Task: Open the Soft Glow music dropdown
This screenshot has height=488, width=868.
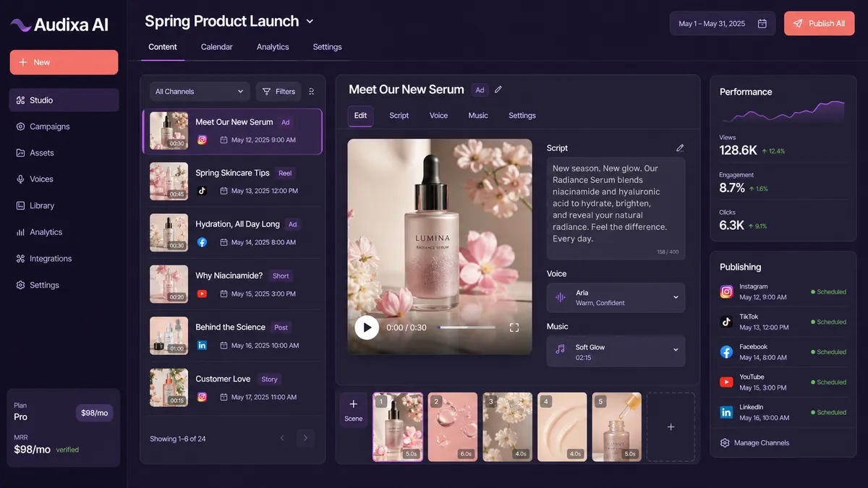Action: point(616,352)
